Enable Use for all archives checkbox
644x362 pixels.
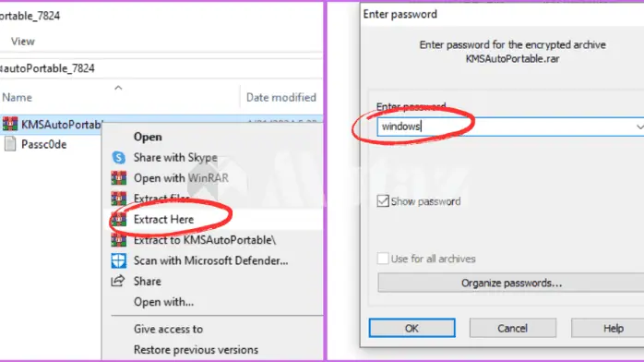[383, 259]
